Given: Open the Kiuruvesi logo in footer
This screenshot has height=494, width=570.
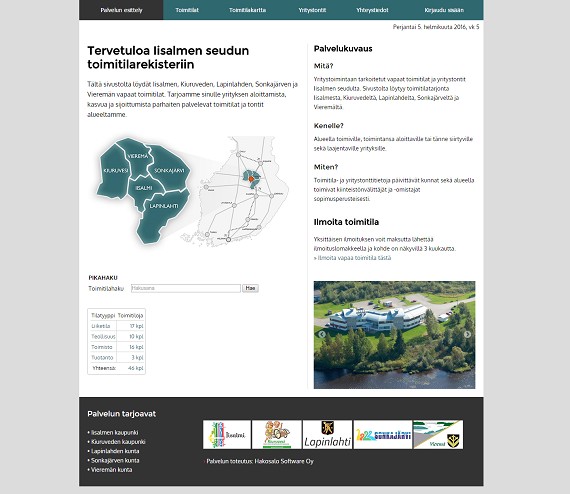Looking at the screenshot, I should click(277, 434).
